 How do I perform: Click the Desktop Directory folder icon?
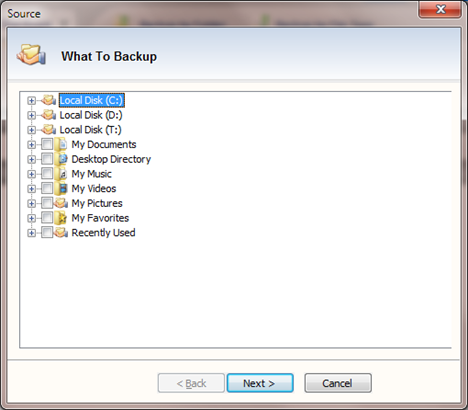point(61,159)
